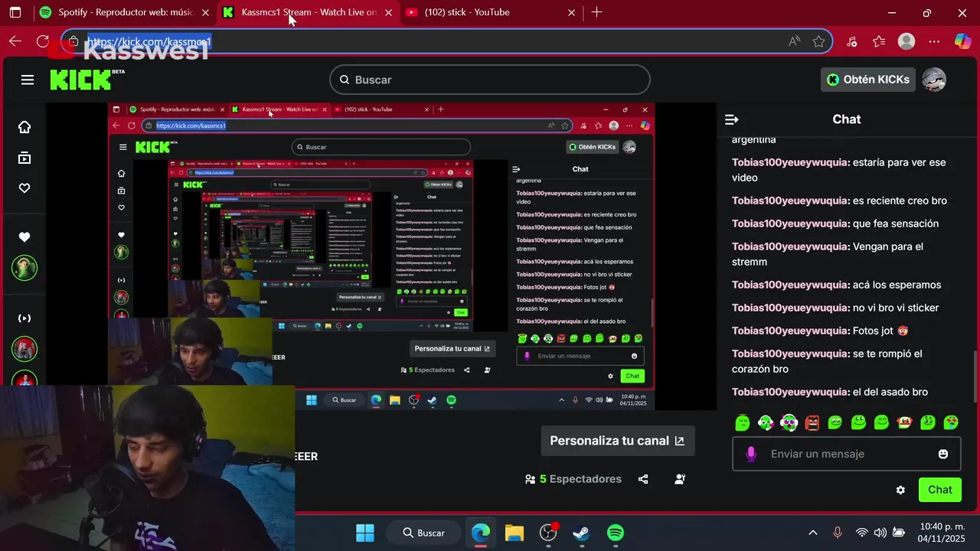The width and height of the screenshot is (980, 551).
Task: Expand the system tray hidden icons chevron
Action: click(x=813, y=533)
